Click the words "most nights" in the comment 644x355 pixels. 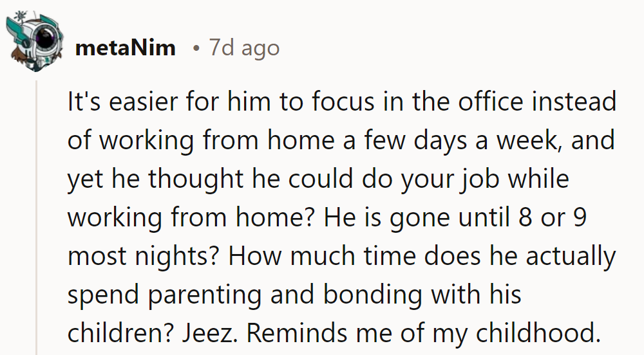(142, 257)
